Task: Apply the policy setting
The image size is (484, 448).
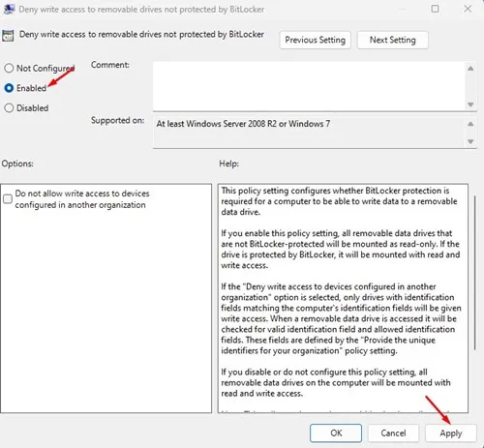Action: (450, 433)
